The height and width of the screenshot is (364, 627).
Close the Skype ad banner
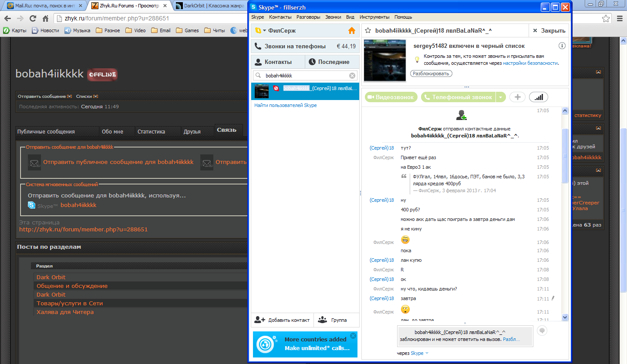click(x=353, y=336)
